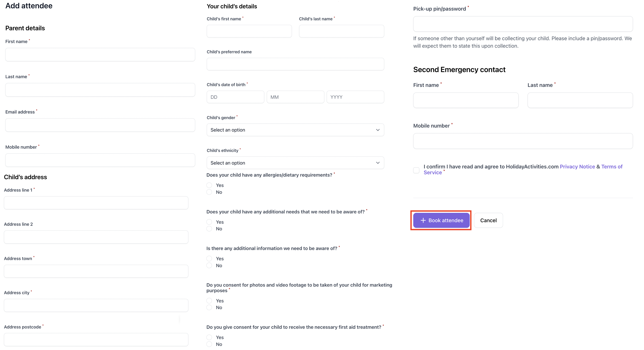Select Yes for allergies/dietary requirements
Screen dimensions: 644x350
pos(209,185)
